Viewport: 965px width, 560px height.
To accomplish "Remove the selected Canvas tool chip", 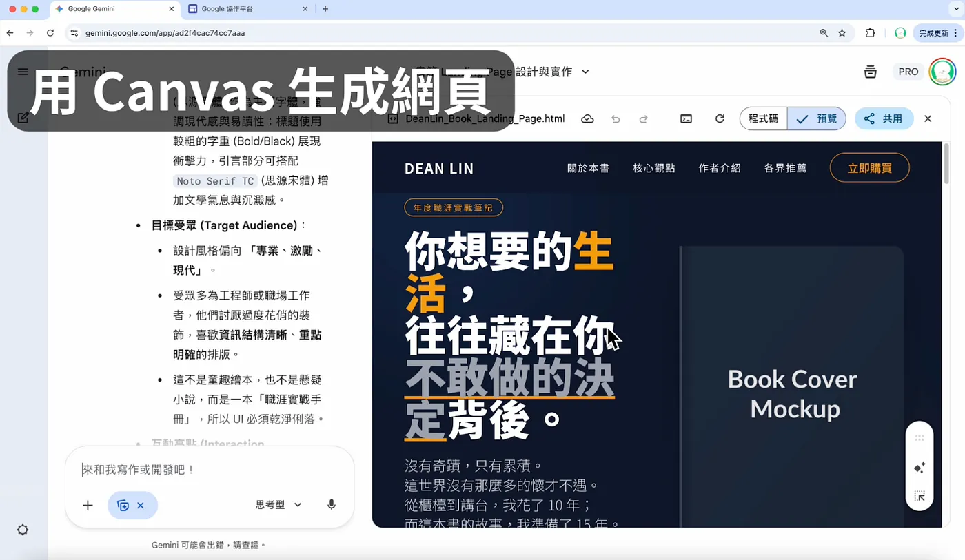I will (141, 506).
